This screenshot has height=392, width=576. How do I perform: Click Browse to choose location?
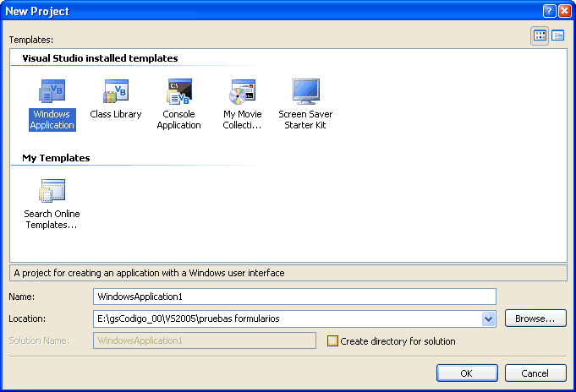535,318
